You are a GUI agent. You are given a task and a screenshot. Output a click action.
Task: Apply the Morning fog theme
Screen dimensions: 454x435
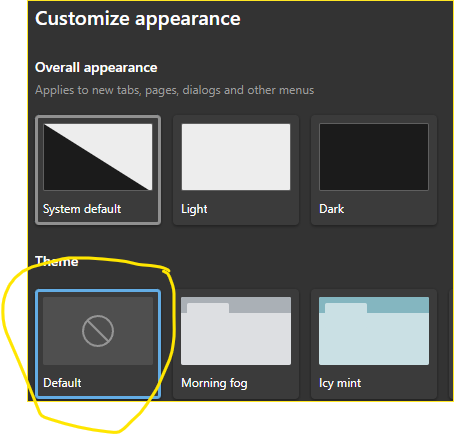[236, 344]
